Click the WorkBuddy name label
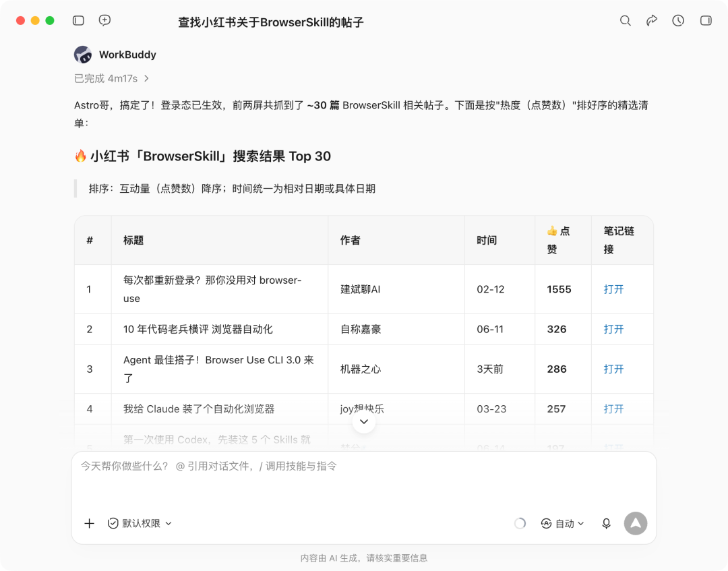 coord(127,55)
